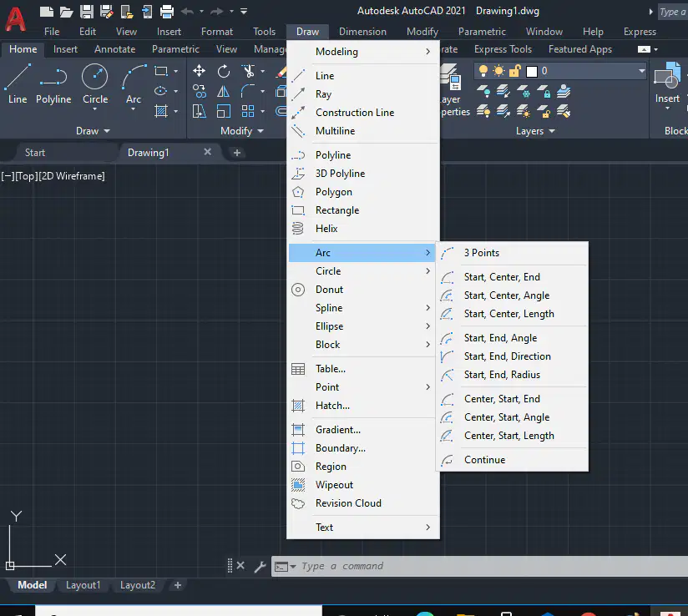This screenshot has height=616, width=688.
Task: Choose Center, Start, Angle arc
Action: pyautogui.click(x=513, y=417)
